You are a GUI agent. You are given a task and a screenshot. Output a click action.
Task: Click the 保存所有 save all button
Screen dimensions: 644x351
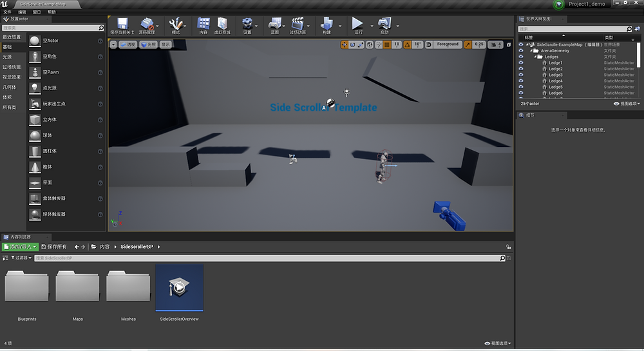(54, 247)
